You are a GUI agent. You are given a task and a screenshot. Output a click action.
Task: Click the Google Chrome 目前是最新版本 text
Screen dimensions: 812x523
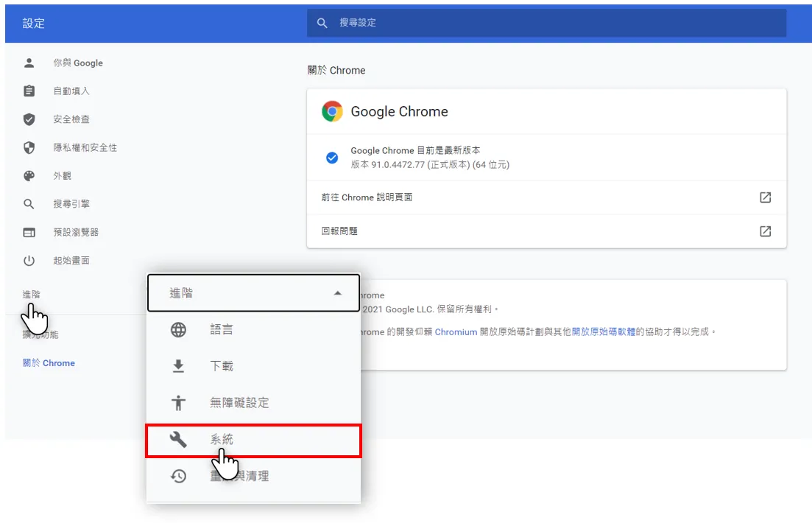pyautogui.click(x=415, y=150)
